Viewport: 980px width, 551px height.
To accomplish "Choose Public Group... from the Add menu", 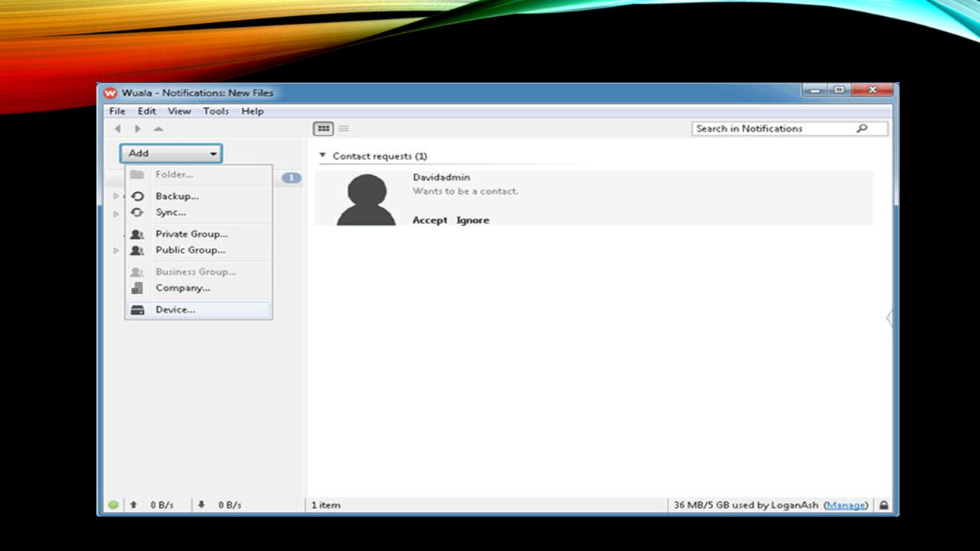I will point(198,250).
